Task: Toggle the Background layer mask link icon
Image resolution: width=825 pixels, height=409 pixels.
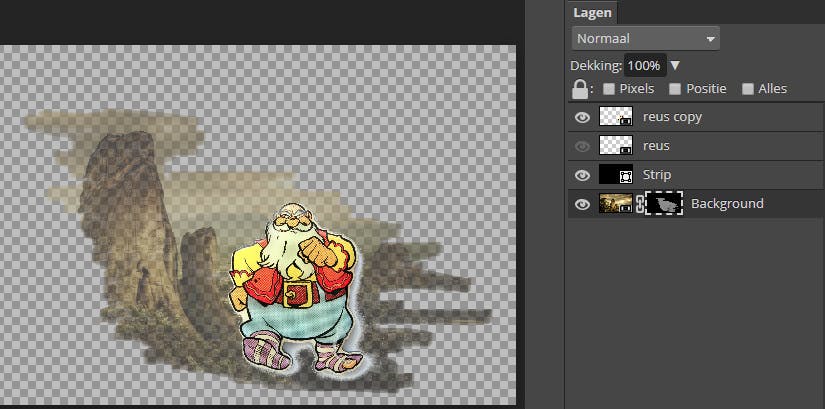Action: coord(639,204)
